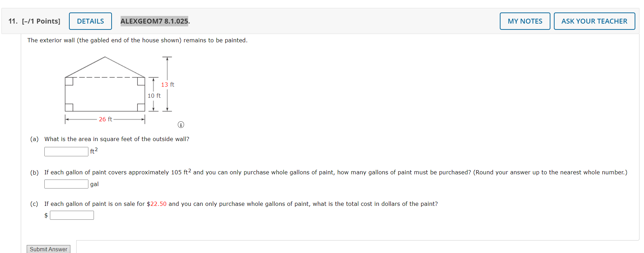Submit the answer with Submit Answer button

49,249
